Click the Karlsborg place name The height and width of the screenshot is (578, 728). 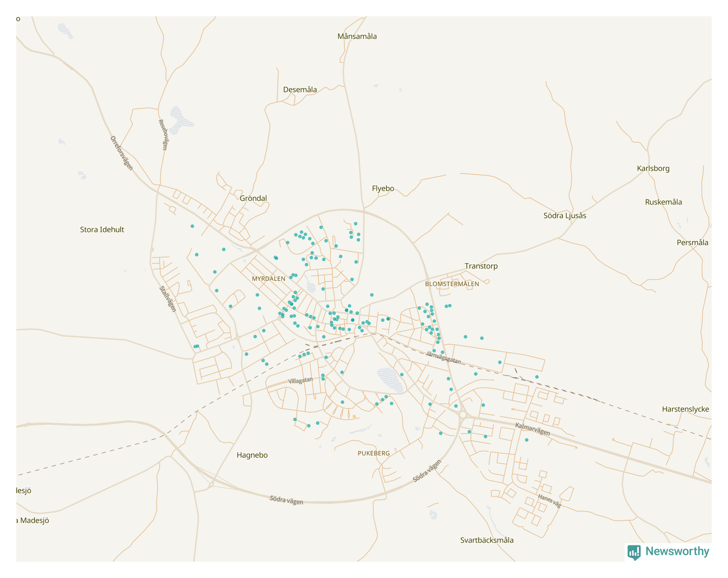click(653, 169)
